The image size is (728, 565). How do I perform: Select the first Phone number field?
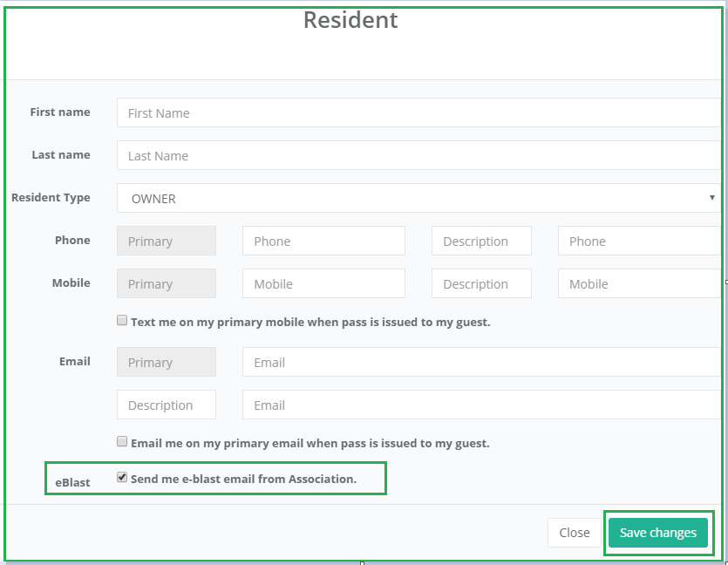pos(323,241)
